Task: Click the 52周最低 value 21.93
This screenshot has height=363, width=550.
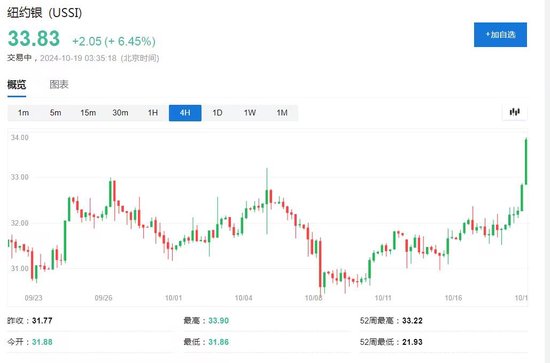Action: [x=412, y=342]
